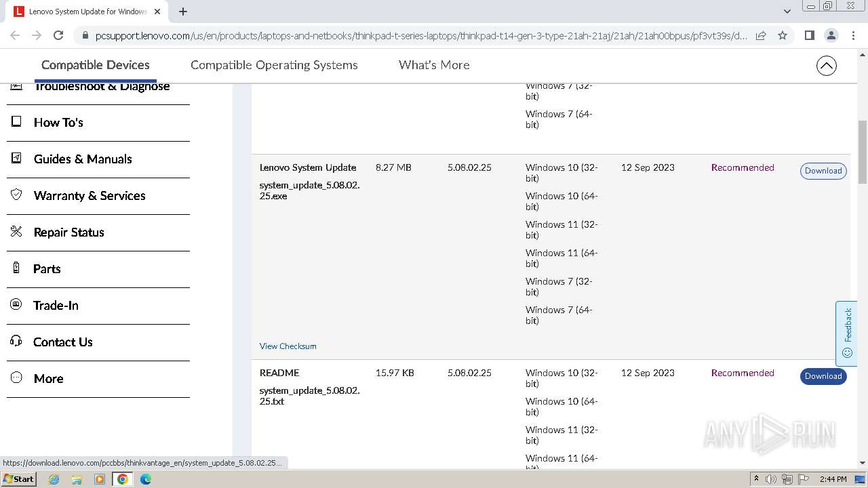This screenshot has width=868, height=488.
Task: Click the browser forward arrow
Action: coord(37,35)
